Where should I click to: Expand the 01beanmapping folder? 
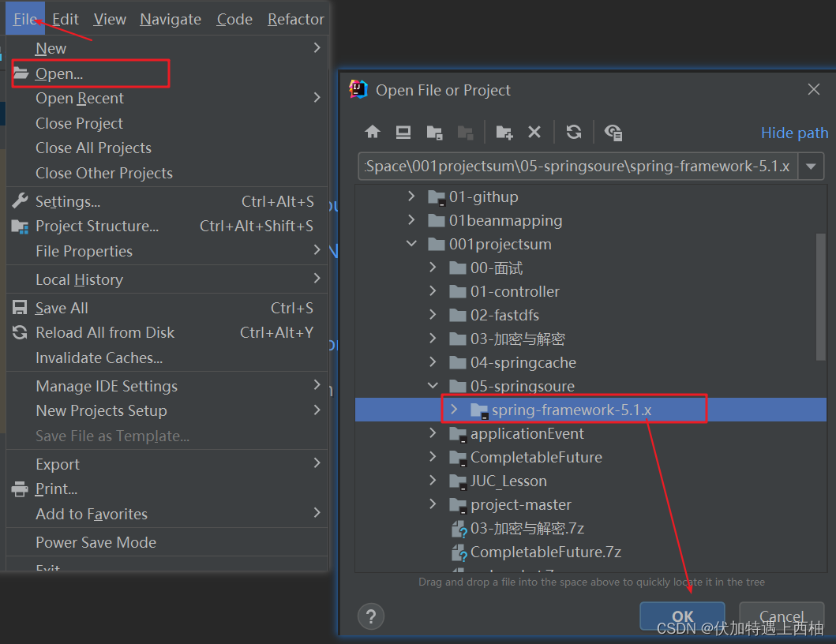(411, 219)
